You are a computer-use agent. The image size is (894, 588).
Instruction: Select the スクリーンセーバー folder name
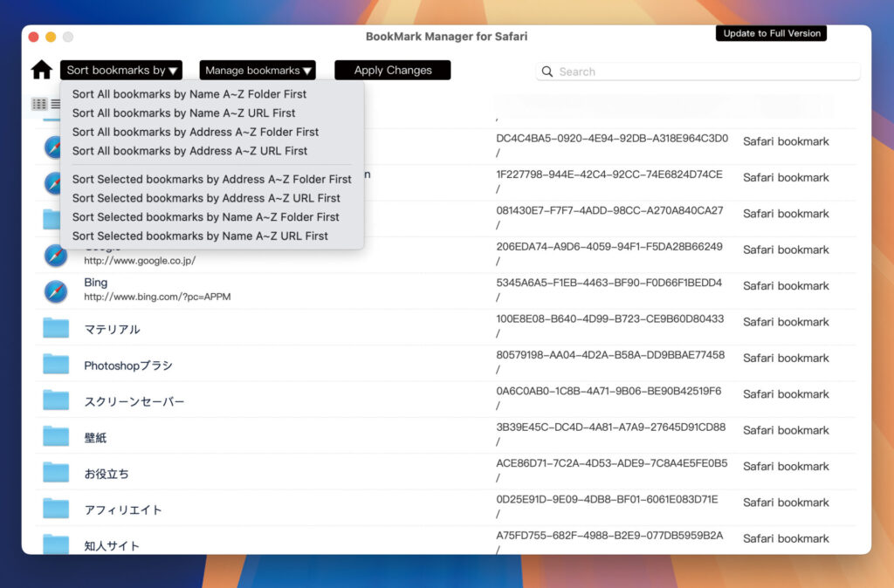134,401
